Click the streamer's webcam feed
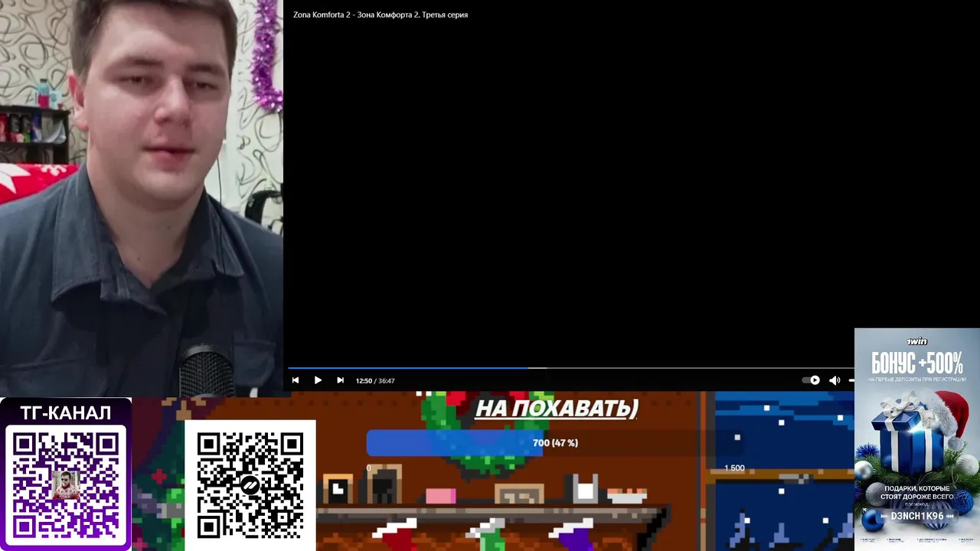 pyautogui.click(x=142, y=198)
